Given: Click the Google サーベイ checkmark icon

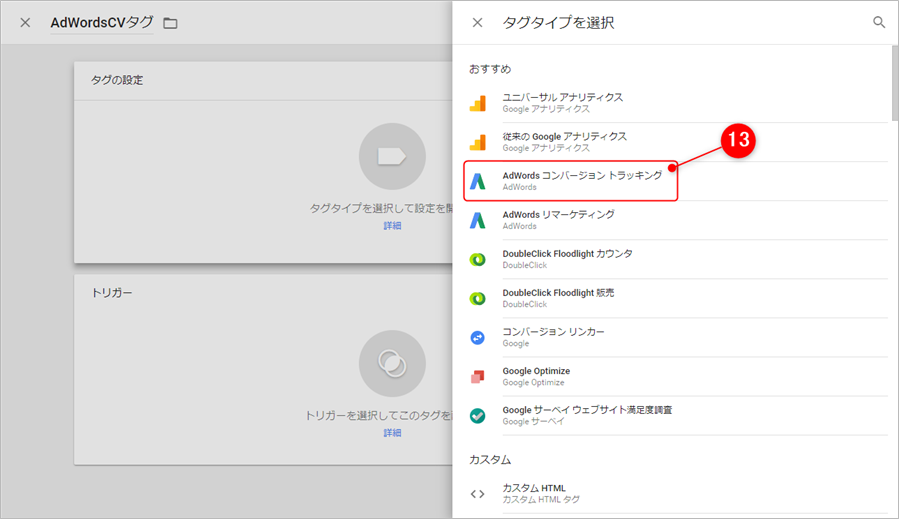Looking at the screenshot, I should 478,416.
